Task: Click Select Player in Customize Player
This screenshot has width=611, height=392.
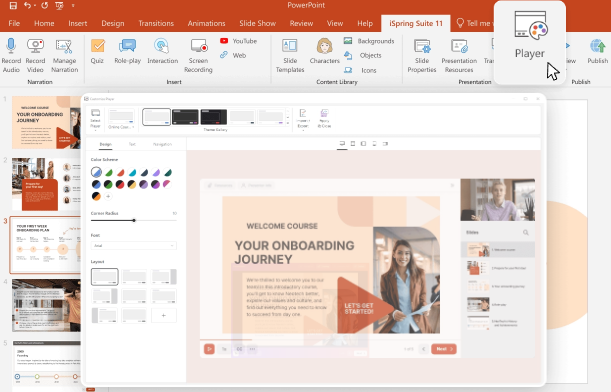Action: tap(95, 119)
